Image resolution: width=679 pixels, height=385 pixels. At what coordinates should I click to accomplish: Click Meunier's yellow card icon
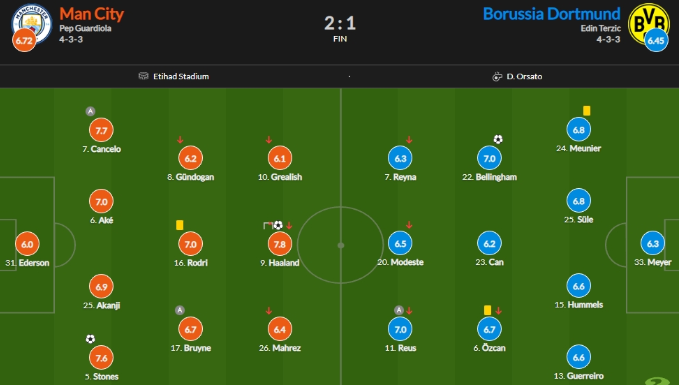pos(586,111)
